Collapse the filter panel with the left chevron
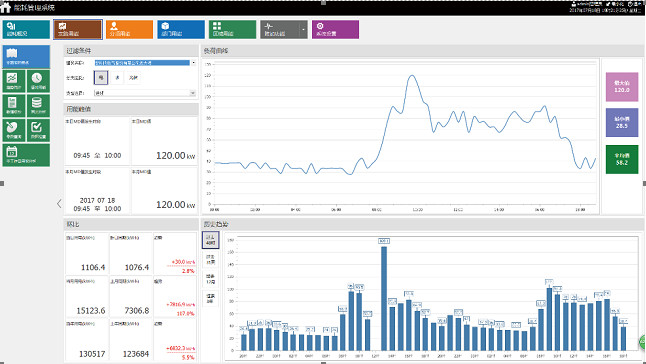 (59, 203)
